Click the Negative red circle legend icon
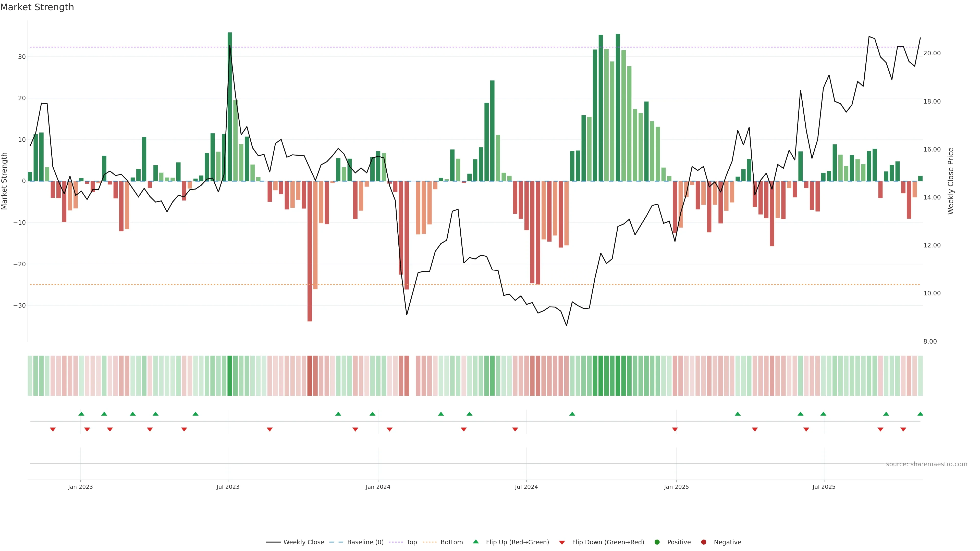The image size is (980, 551). click(x=703, y=542)
